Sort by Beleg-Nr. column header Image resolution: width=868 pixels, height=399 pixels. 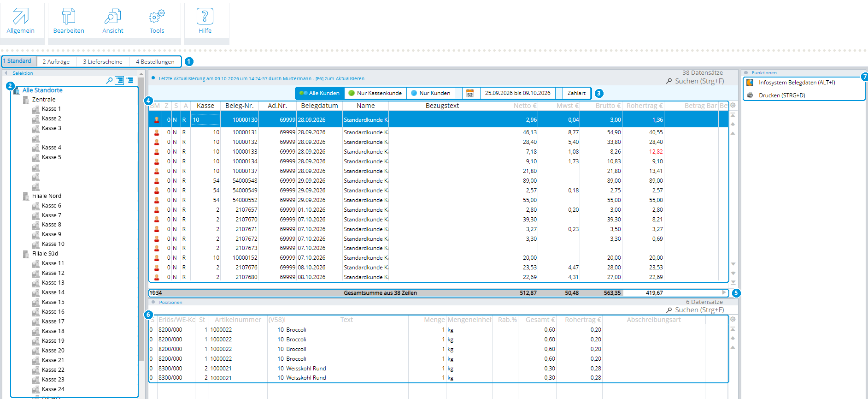[x=240, y=106]
